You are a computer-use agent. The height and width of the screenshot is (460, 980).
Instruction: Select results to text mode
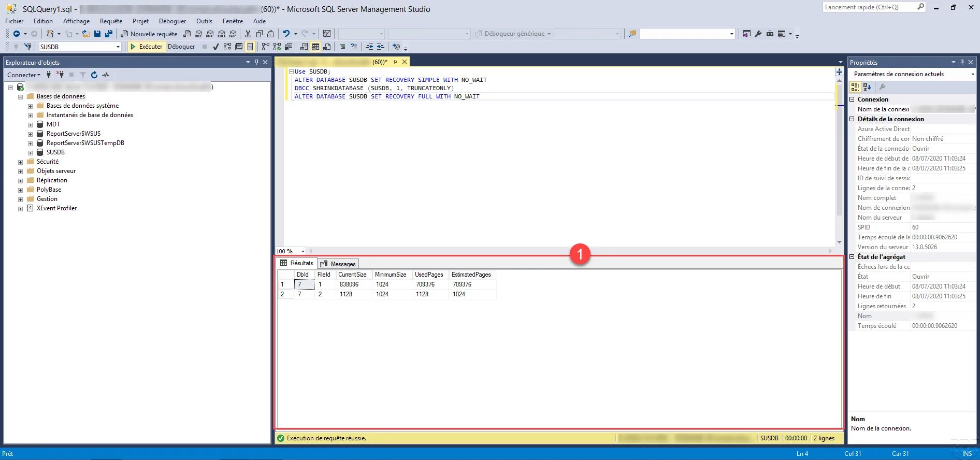(x=304, y=47)
